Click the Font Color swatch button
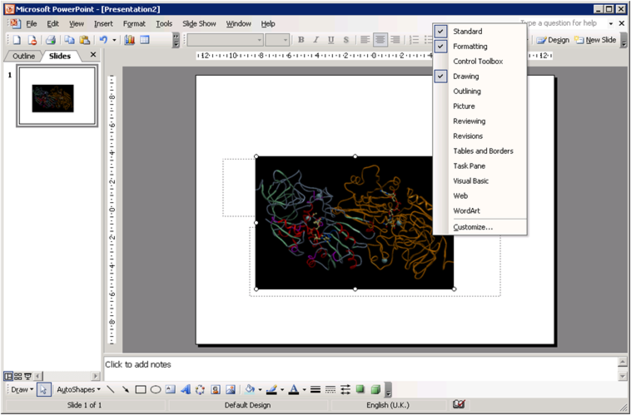631x415 pixels. (294, 389)
